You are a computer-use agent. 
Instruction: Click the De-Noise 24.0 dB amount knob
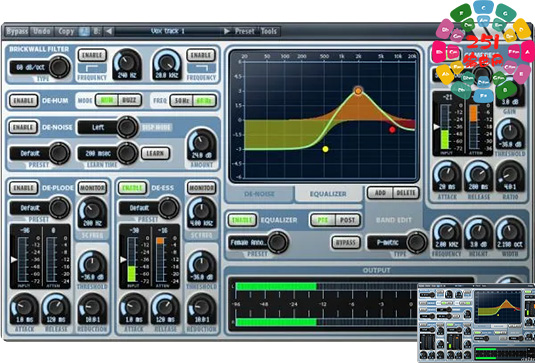coord(201,145)
